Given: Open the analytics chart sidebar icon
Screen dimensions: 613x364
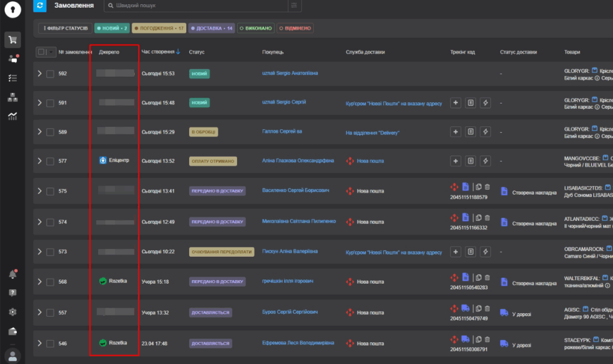Looking at the screenshot, I should point(13,116).
